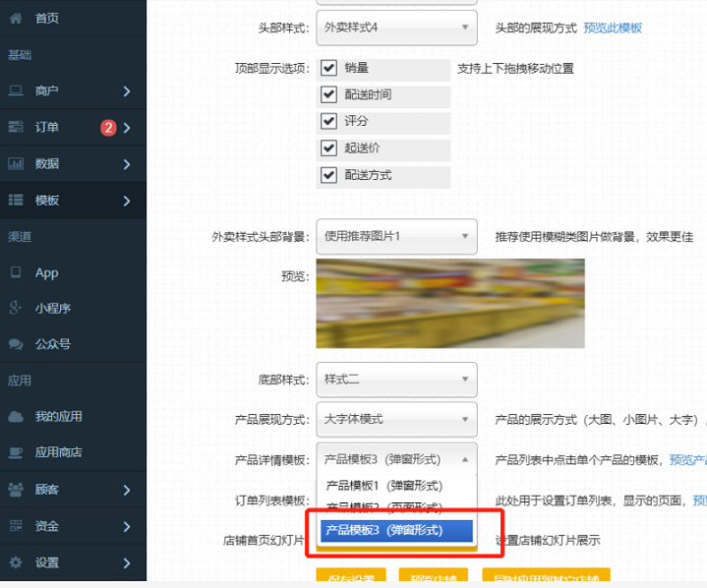Disable the 起送价 checkbox
This screenshot has height=588, width=707.
pos(329,148)
